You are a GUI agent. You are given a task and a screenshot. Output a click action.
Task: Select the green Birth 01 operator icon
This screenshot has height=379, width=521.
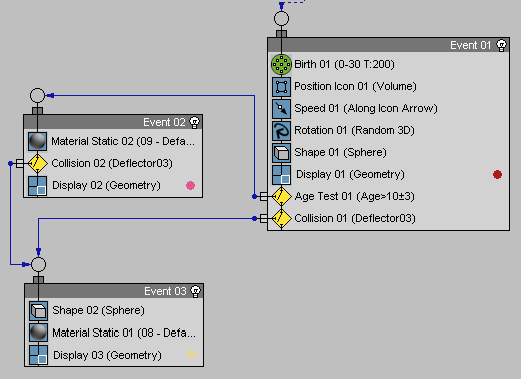(281, 64)
